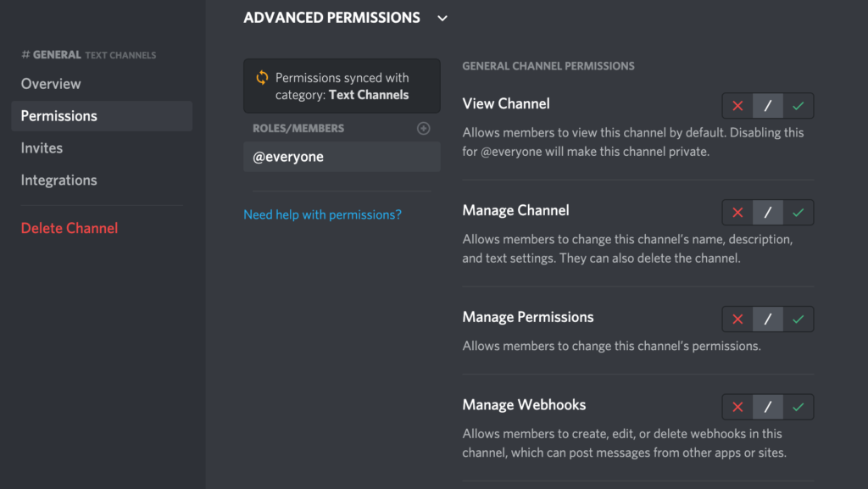Viewport: 868px width, 489px height.
Task: Open the Invites settings tab
Action: tap(42, 148)
